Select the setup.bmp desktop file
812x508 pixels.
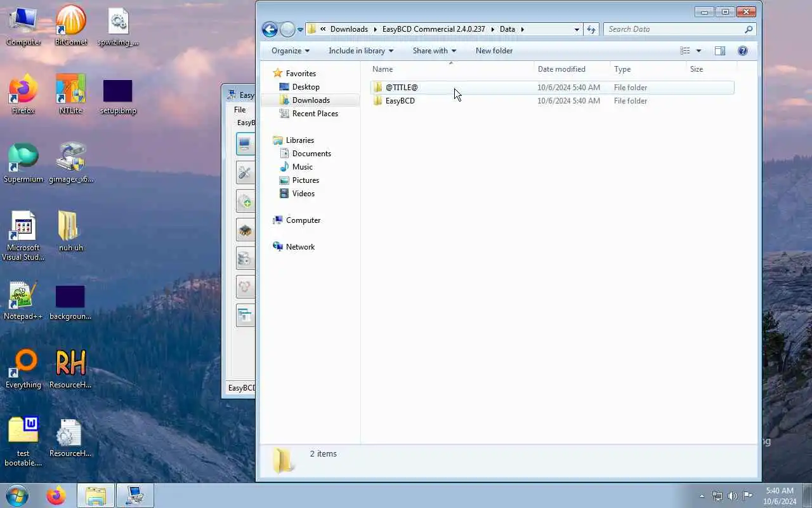[118, 97]
